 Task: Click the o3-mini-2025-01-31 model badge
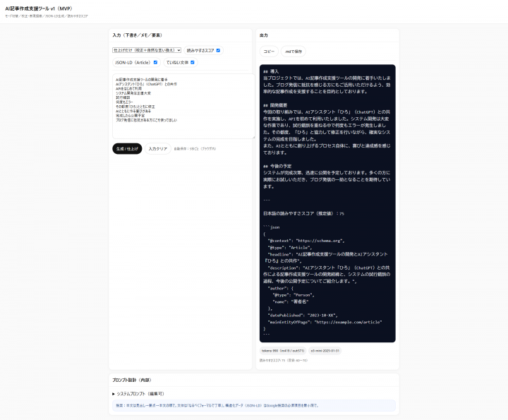(326, 350)
